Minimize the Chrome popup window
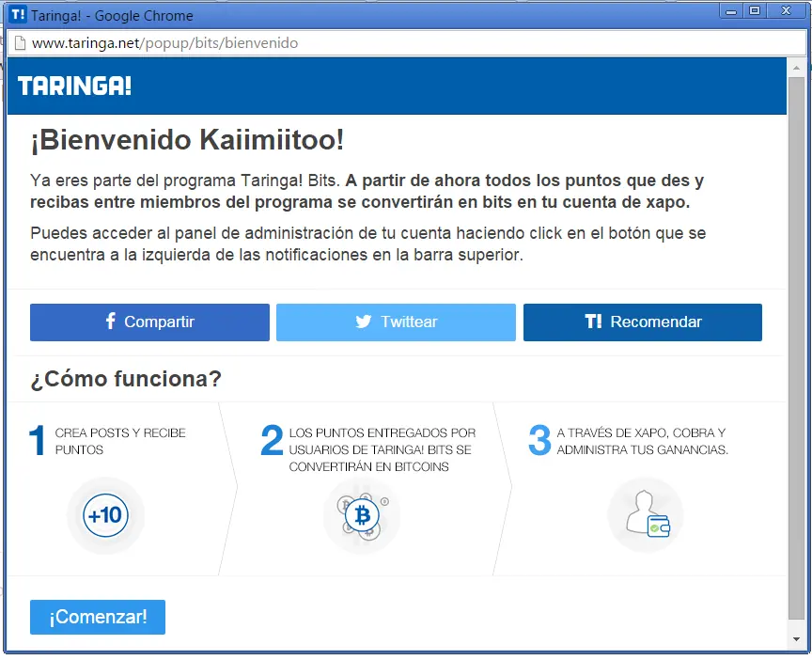The height and width of the screenshot is (660, 812). 731,11
